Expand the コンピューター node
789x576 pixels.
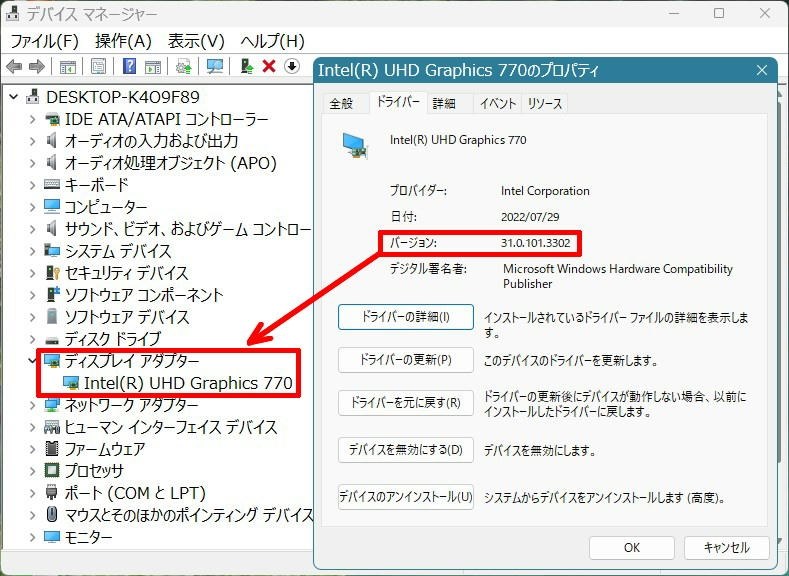click(x=33, y=207)
